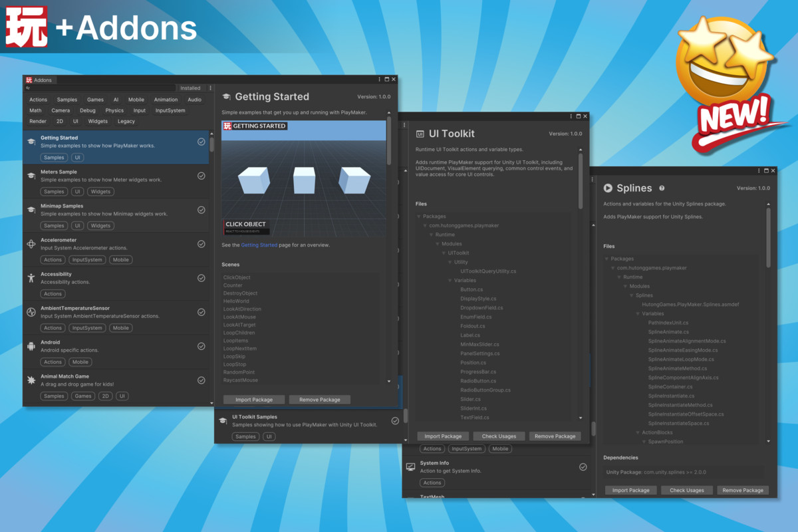The image size is (798, 532).
Task: Click the Android installed checkmark
Action: (201, 346)
